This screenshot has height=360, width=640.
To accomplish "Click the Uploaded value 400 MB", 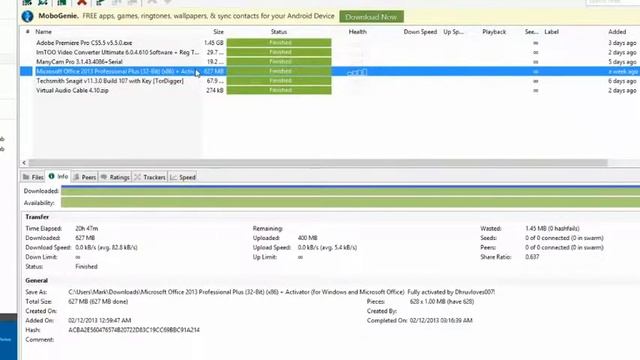I will coord(307,238).
